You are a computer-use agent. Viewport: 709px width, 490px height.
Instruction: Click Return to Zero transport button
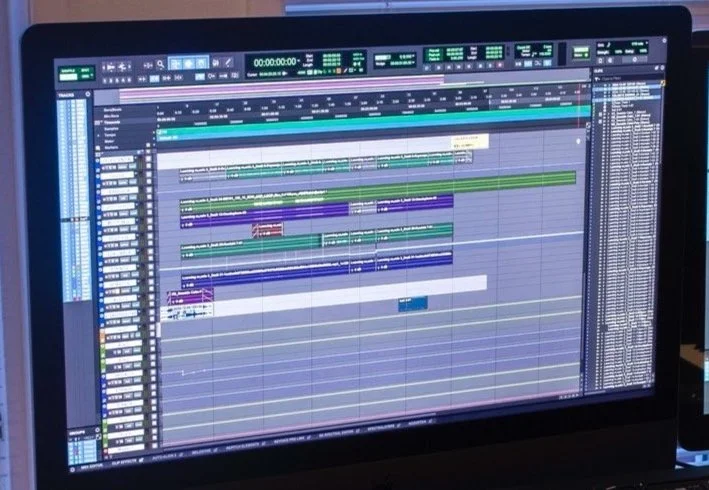pyautogui.click(x=438, y=67)
